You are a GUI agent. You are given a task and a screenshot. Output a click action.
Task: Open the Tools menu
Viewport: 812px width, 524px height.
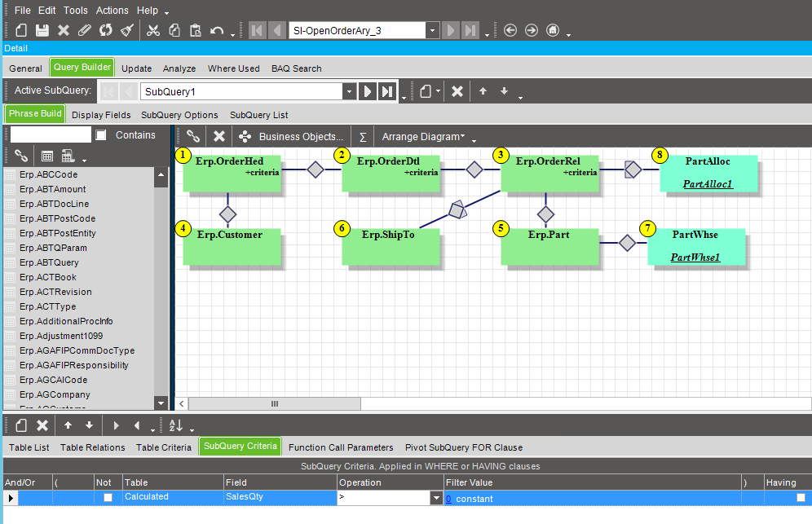tap(76, 11)
